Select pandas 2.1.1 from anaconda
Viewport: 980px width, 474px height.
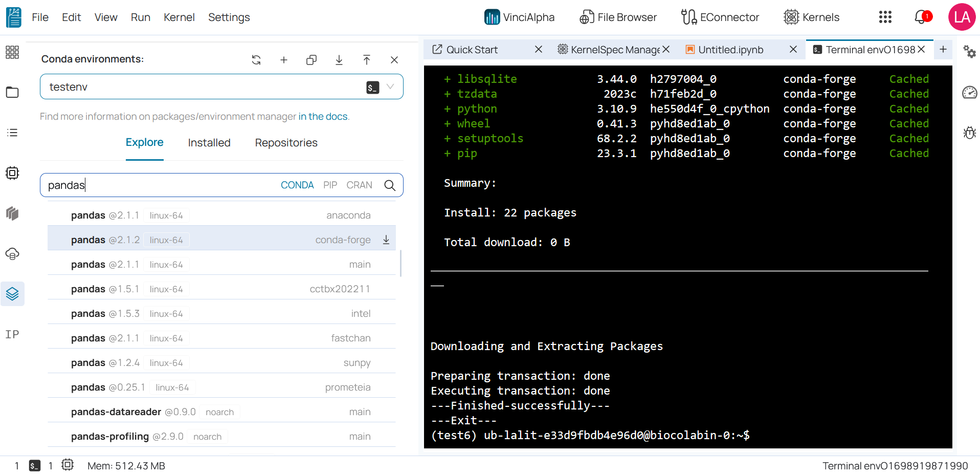(221, 216)
